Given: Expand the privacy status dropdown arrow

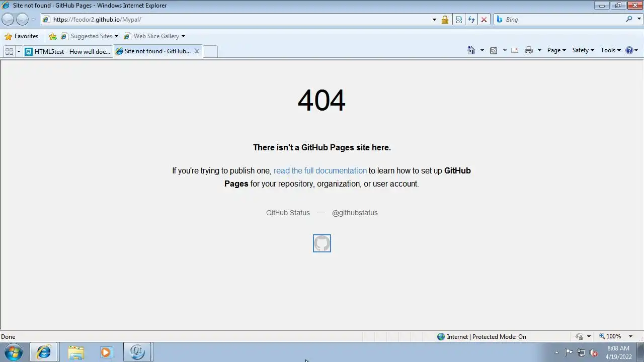Looking at the screenshot, I should pyautogui.click(x=589, y=336).
